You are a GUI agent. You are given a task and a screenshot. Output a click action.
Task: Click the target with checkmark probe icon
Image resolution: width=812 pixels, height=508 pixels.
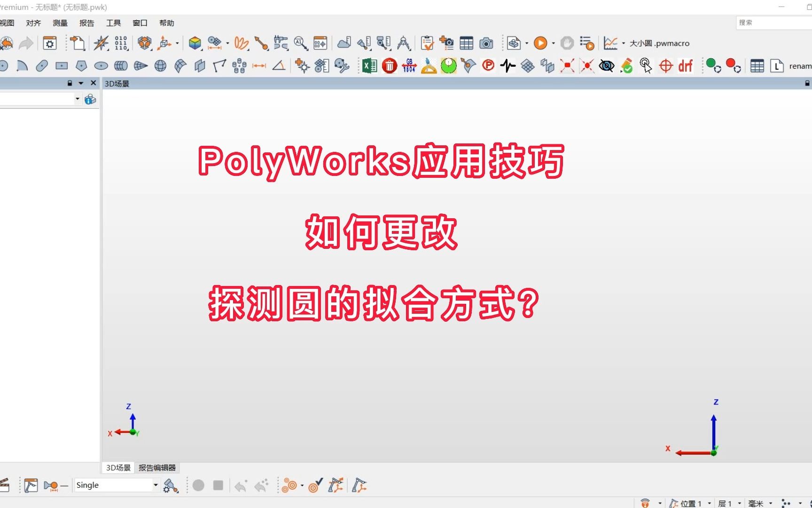point(315,485)
